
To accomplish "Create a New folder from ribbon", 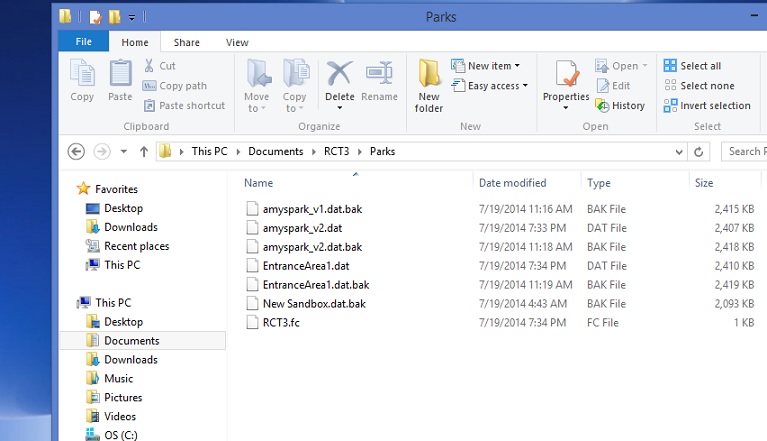I will coord(429,85).
